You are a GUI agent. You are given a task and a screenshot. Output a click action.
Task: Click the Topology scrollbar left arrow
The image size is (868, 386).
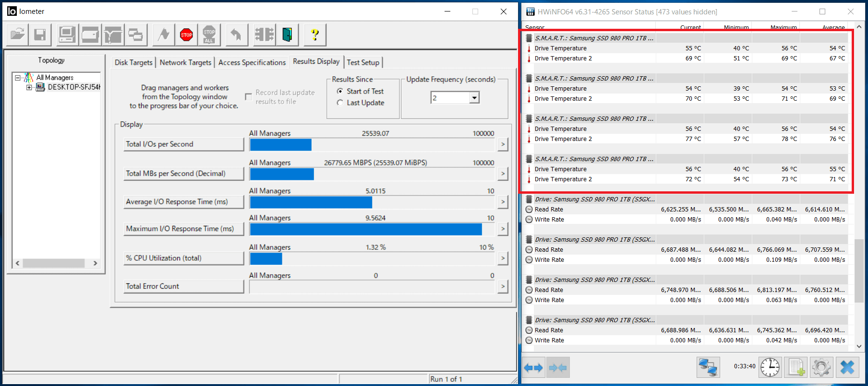[x=18, y=263]
